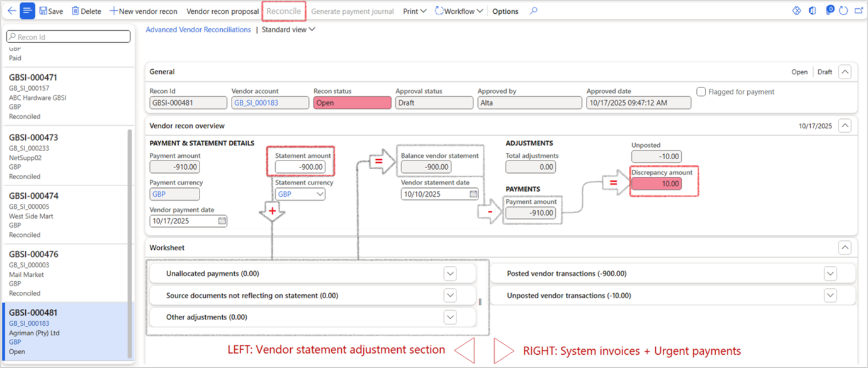Expand Posted vendor transactions section
Viewport: 868px width, 368px height.
coord(830,274)
